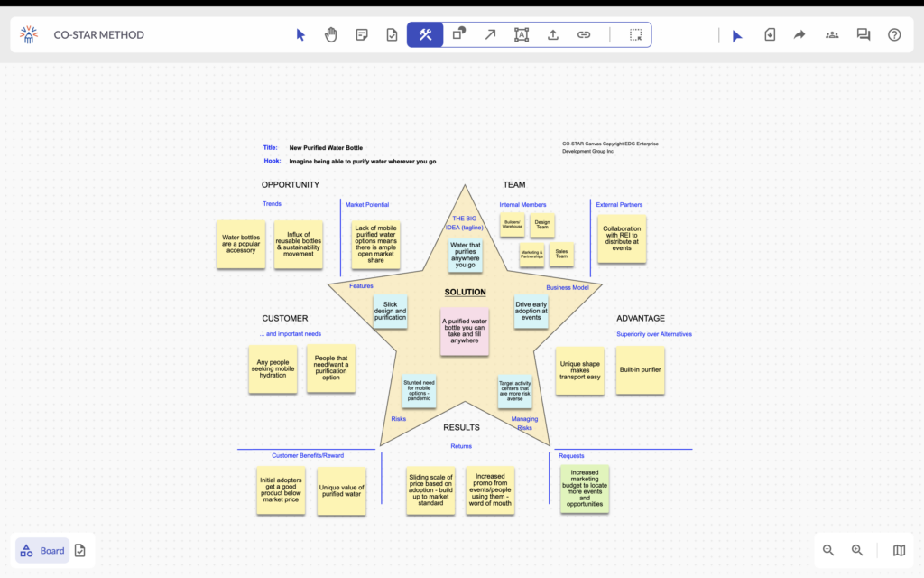Open the comments panel
The width and height of the screenshot is (924, 578).
coord(863,34)
